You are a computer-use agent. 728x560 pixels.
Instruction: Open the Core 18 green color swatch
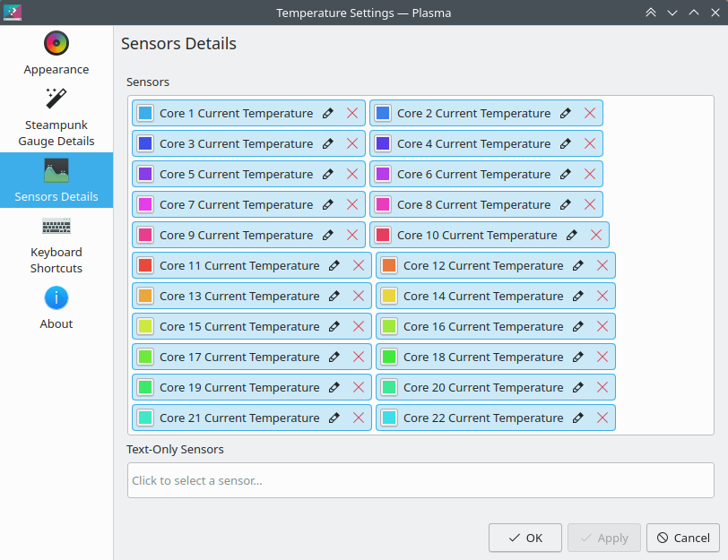click(389, 358)
